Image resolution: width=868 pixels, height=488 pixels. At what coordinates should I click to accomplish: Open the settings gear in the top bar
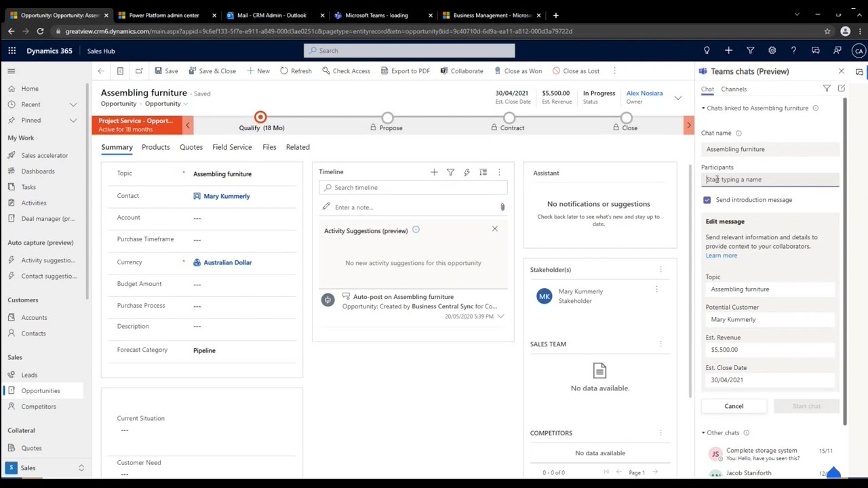(772, 51)
